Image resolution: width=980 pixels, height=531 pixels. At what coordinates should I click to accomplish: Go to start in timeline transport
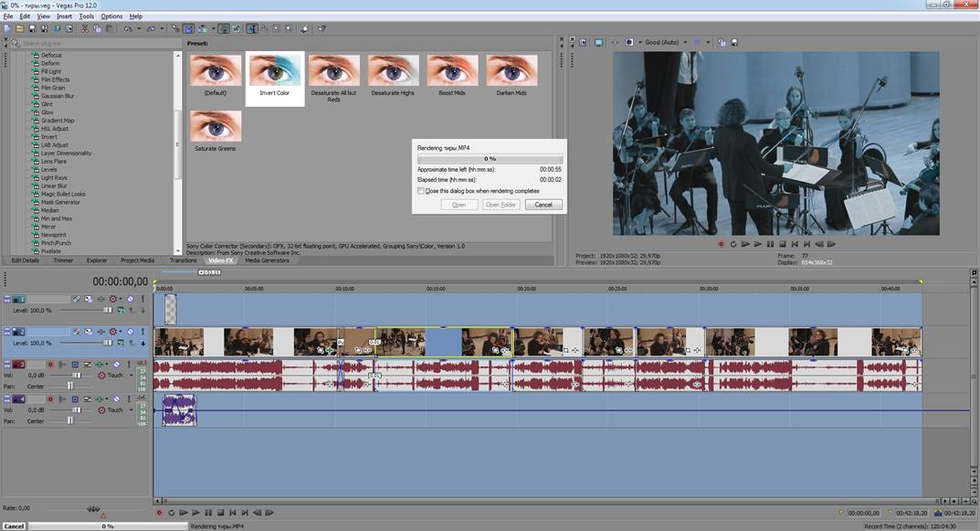[x=233, y=512]
